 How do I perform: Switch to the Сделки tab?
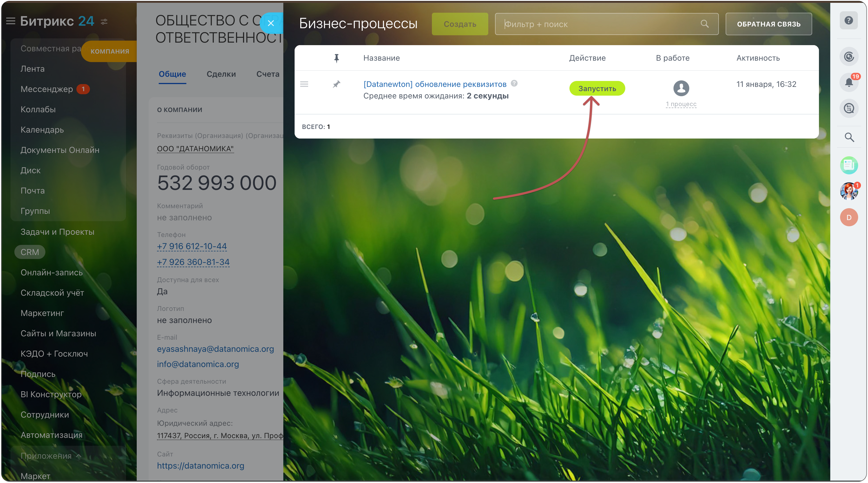click(x=221, y=74)
